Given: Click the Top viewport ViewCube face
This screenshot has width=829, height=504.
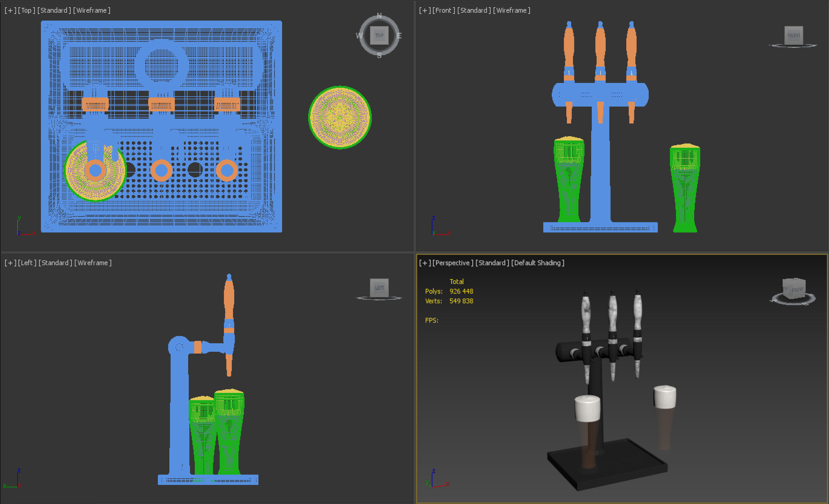Looking at the screenshot, I should 379,35.
